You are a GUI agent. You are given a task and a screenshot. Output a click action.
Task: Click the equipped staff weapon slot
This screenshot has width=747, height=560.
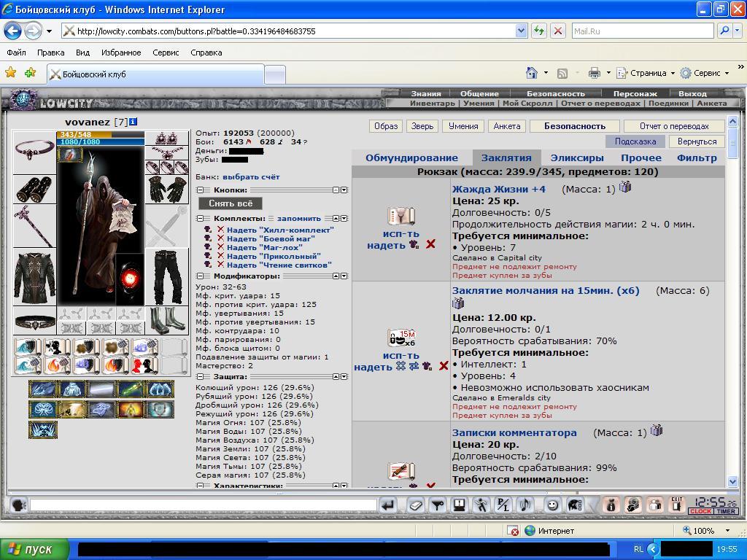[34, 226]
